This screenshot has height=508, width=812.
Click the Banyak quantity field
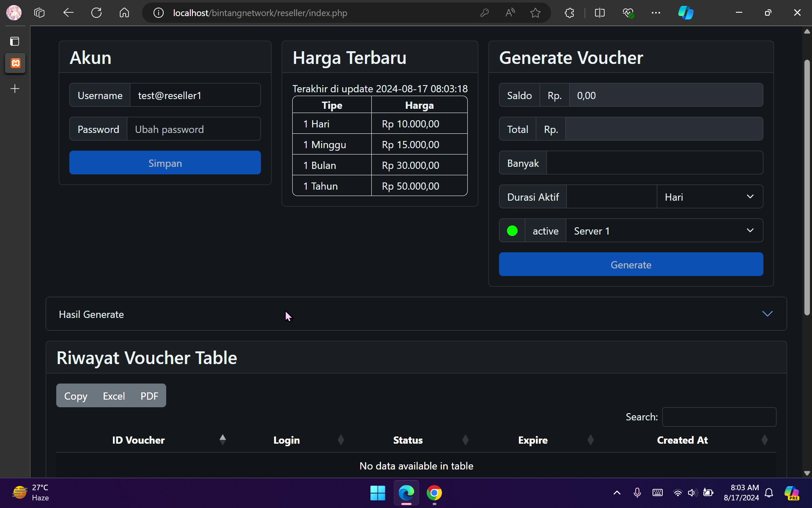(x=655, y=163)
